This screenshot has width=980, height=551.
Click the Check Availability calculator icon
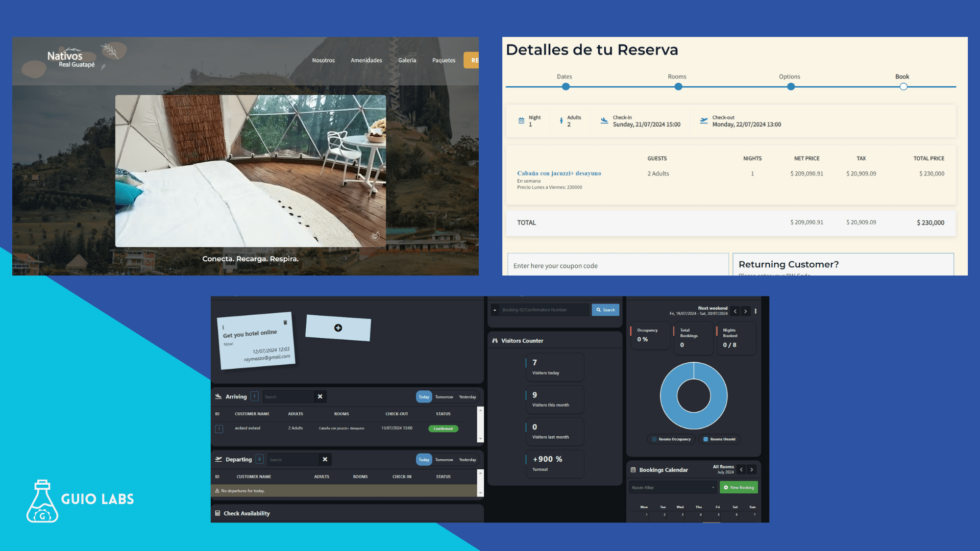(x=218, y=513)
